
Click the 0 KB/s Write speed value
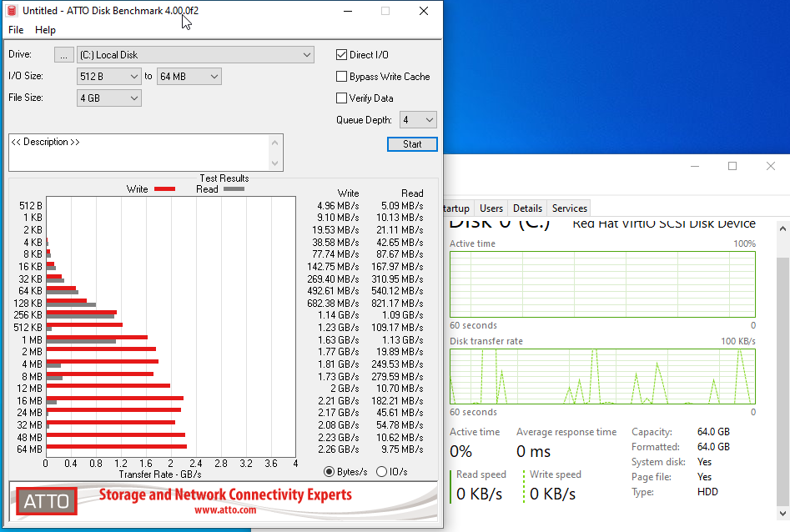coord(553,494)
